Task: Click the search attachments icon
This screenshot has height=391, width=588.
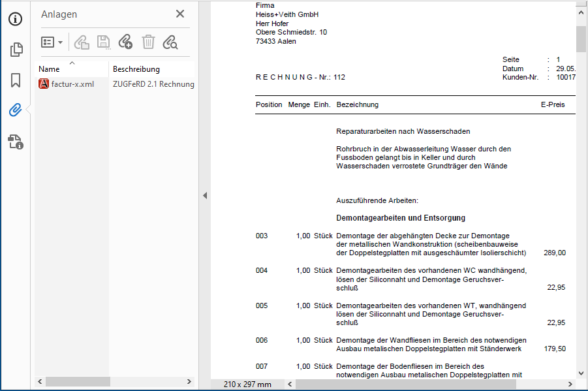Action: pyautogui.click(x=170, y=42)
